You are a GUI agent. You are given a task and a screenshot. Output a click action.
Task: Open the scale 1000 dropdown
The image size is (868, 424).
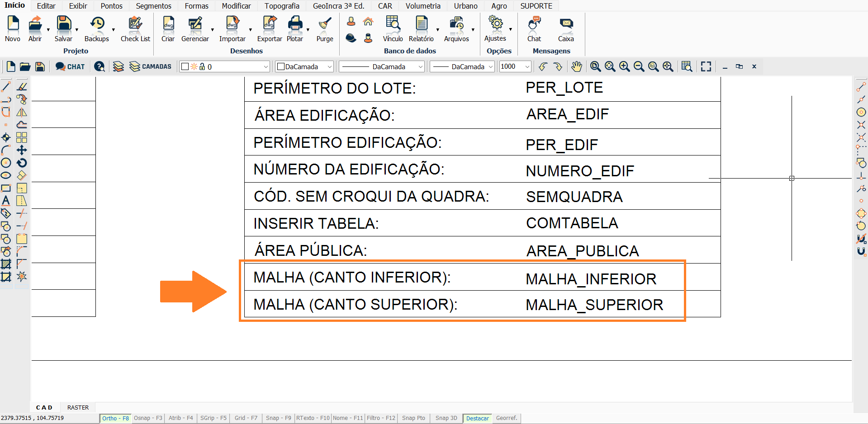(527, 67)
